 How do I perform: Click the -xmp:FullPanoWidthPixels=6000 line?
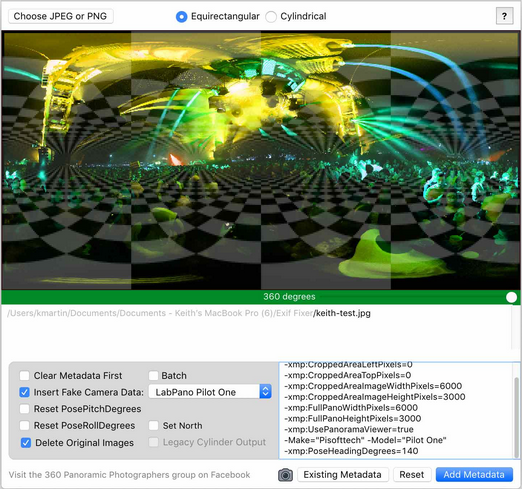(x=351, y=408)
